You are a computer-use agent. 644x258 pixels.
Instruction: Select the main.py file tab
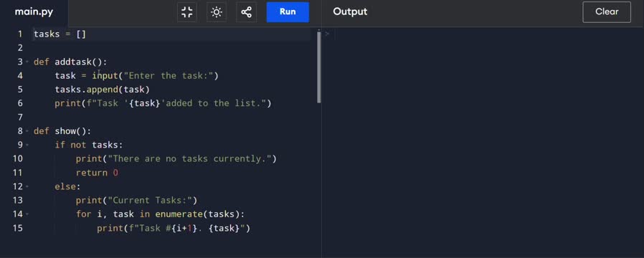[34, 12]
